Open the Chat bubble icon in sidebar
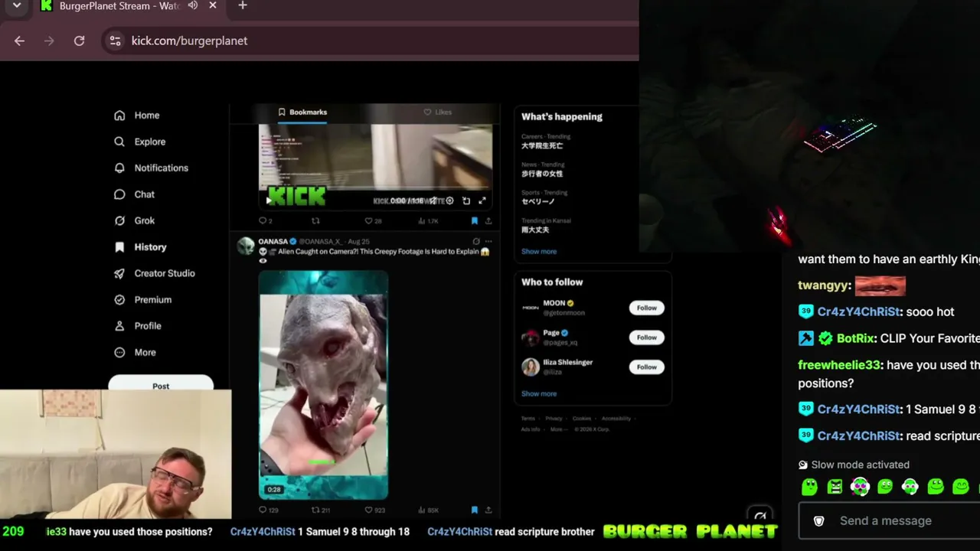Viewport: 980px width, 551px height. pos(119,194)
